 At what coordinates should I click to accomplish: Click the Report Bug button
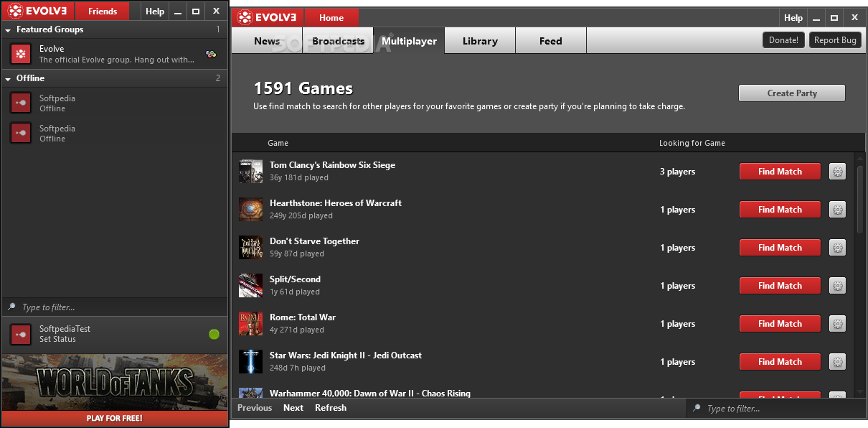835,40
